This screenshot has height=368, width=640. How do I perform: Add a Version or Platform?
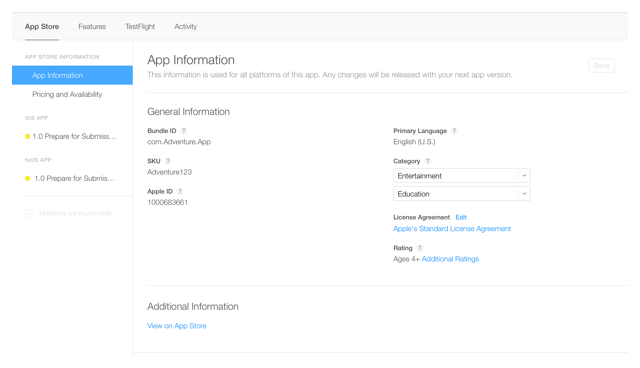pyautogui.click(x=75, y=213)
